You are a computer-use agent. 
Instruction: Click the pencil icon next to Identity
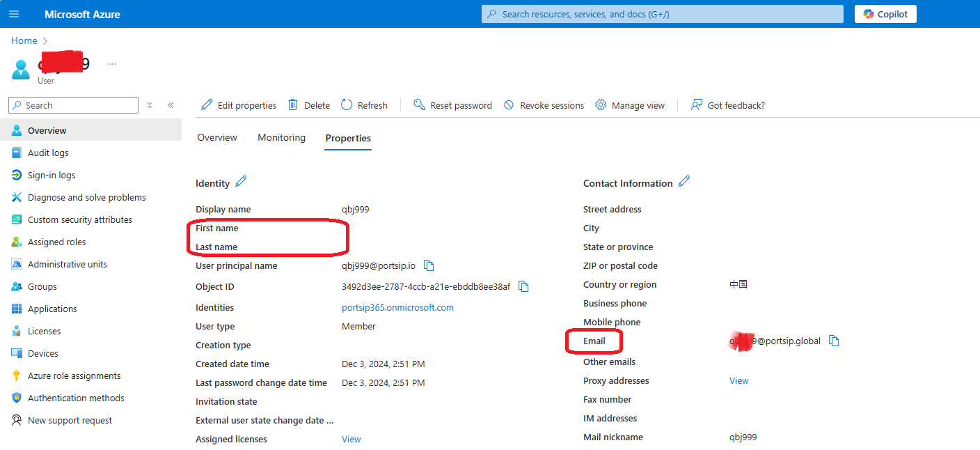coord(241,182)
